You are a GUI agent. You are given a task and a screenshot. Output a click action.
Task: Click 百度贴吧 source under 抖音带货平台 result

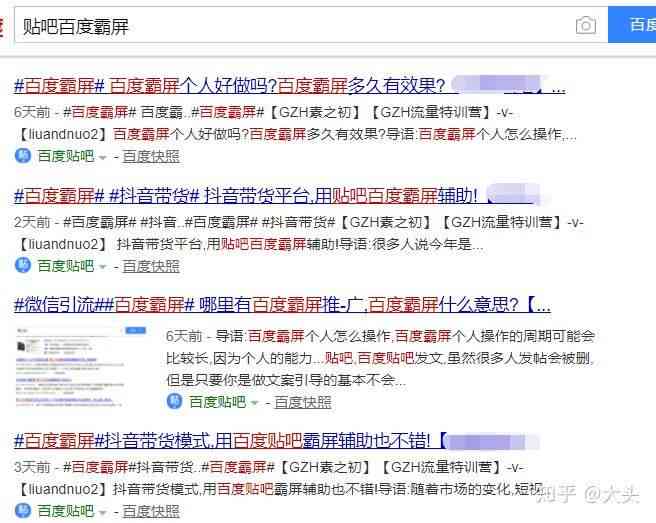click(66, 266)
